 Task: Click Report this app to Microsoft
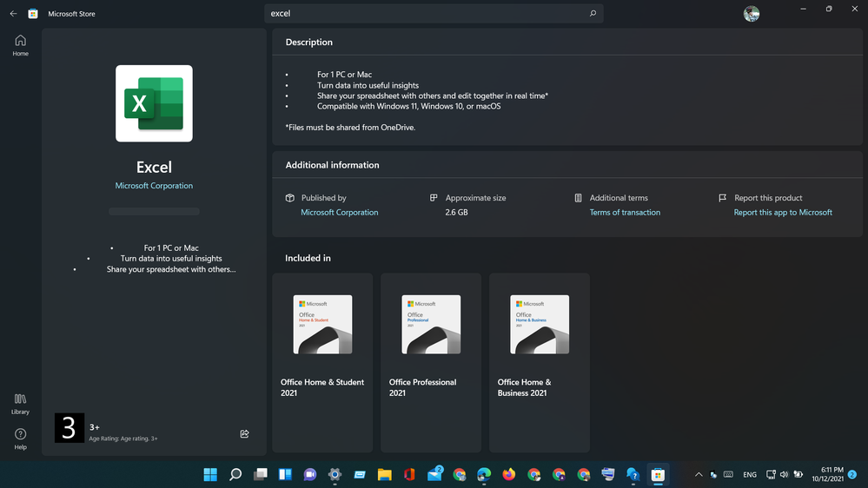(783, 212)
